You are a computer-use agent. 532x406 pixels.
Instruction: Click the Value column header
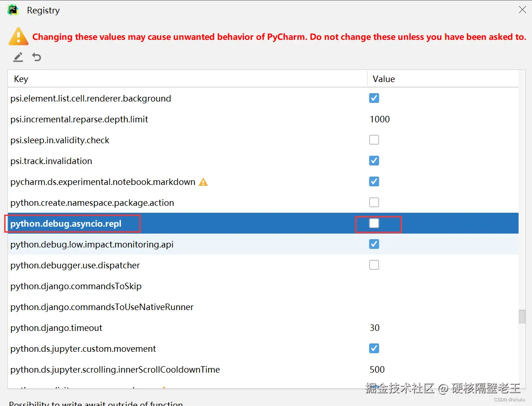click(443, 79)
